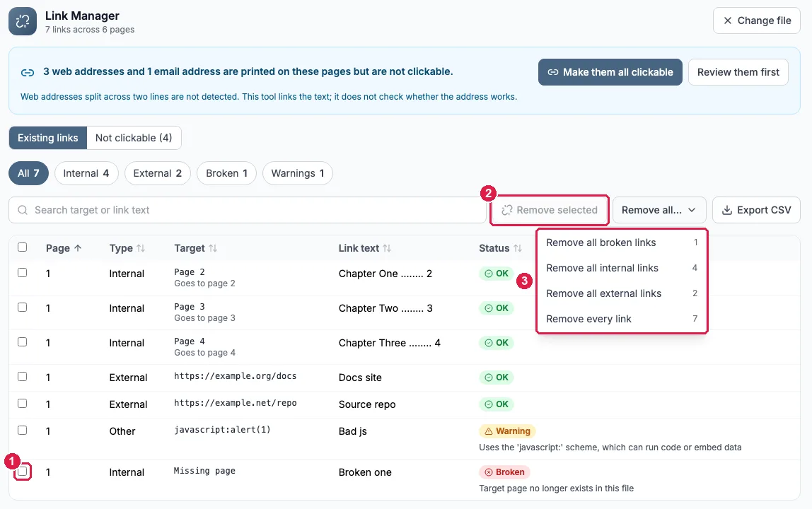This screenshot has width=812, height=509.
Task: Choose Remove all internal links
Action: 622,268
